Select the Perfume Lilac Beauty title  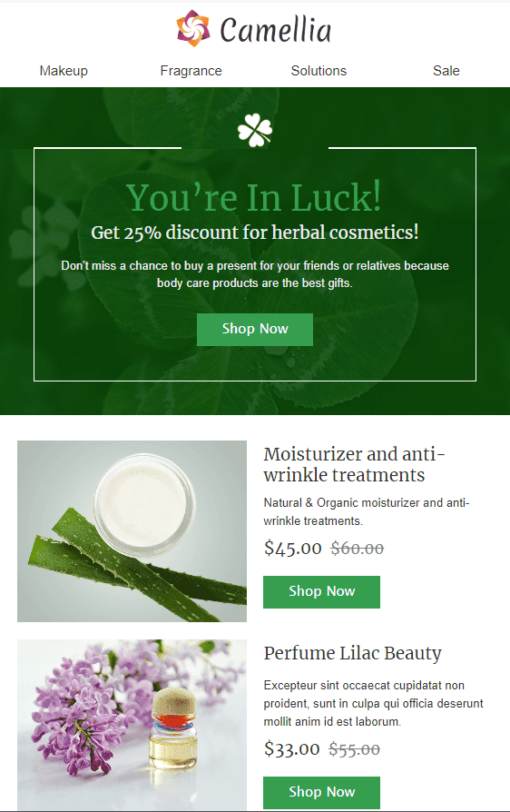point(353,653)
